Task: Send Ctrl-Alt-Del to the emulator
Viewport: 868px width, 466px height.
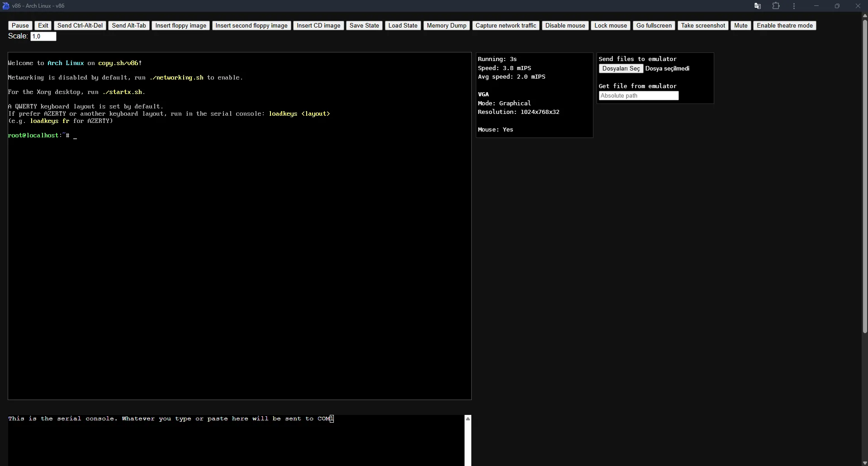Action: click(x=80, y=25)
